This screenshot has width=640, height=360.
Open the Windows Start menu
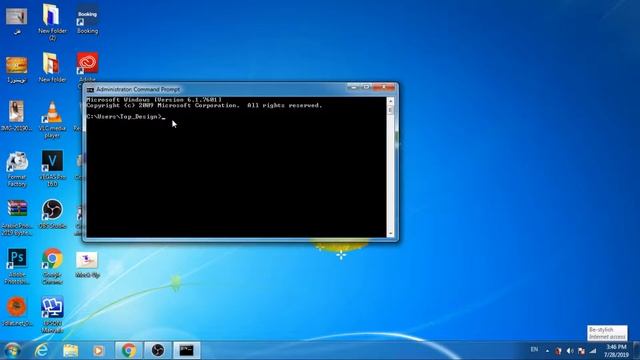click(12, 350)
